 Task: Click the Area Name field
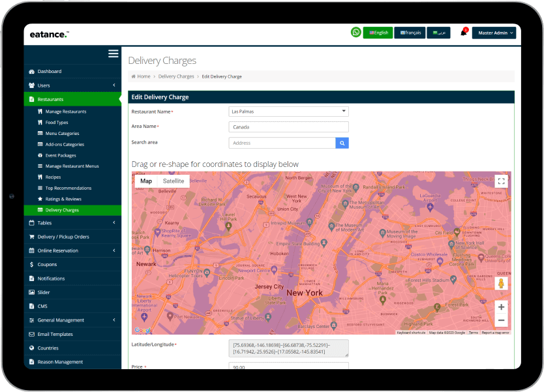click(289, 127)
